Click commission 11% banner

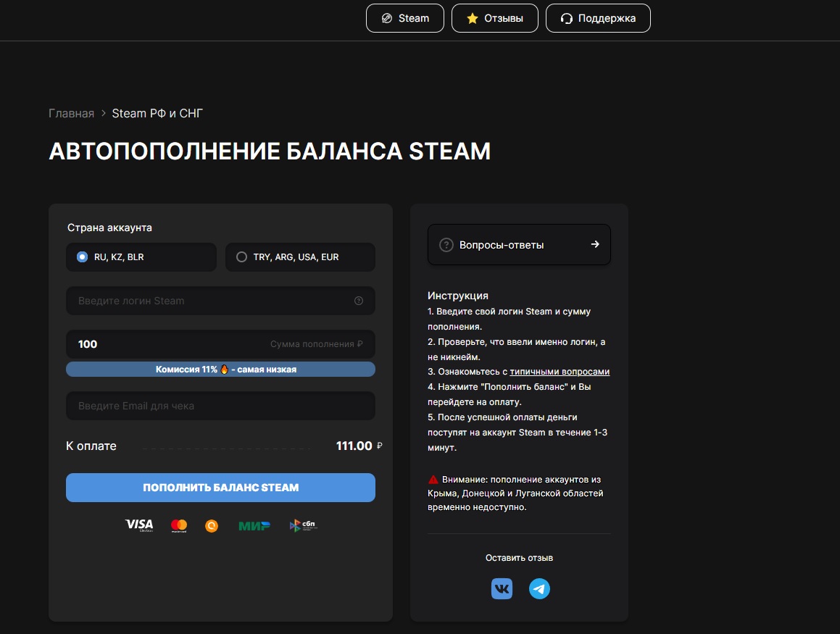220,370
